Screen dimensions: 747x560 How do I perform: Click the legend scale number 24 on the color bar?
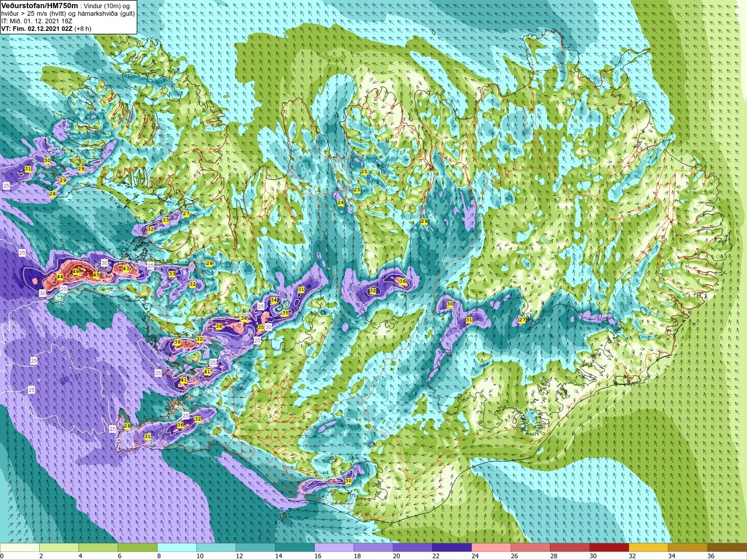[x=475, y=556]
